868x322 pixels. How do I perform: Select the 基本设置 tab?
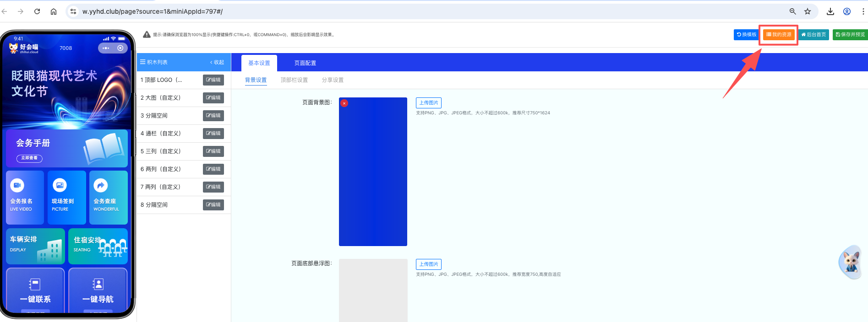259,63
